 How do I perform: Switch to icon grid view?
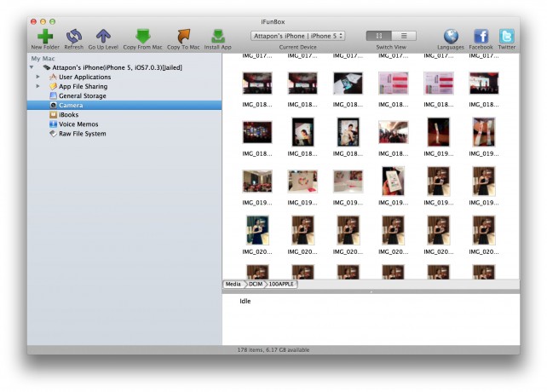379,36
